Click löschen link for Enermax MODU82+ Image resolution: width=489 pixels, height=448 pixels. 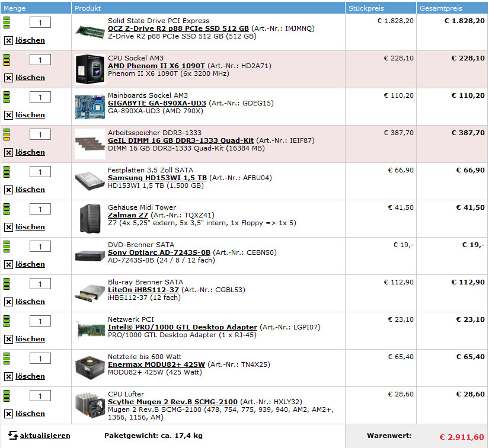[x=30, y=377]
